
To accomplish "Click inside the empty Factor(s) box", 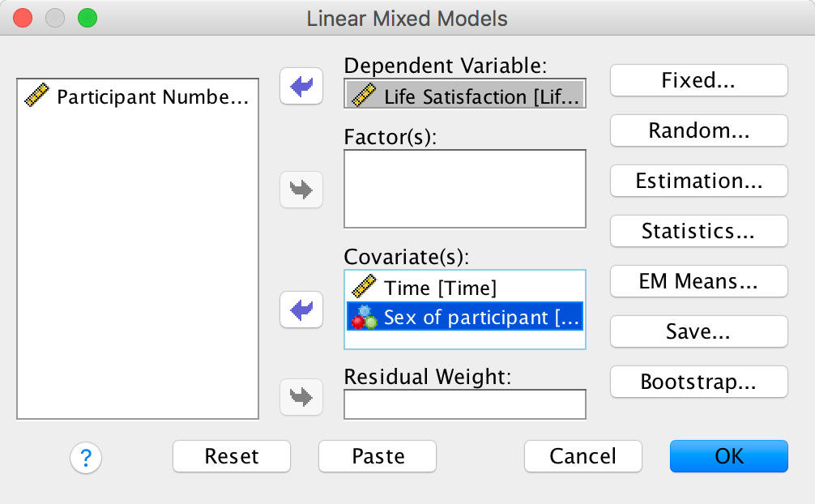I will pyautogui.click(x=464, y=189).
